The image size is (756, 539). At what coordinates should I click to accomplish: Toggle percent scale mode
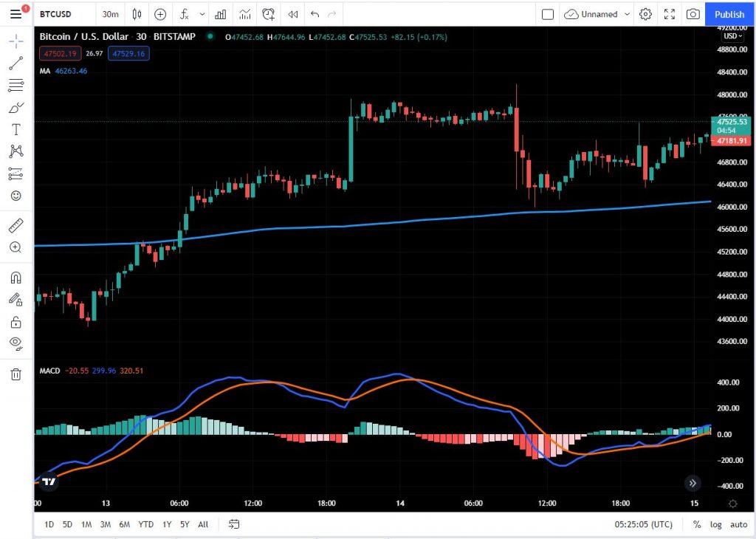coord(697,524)
